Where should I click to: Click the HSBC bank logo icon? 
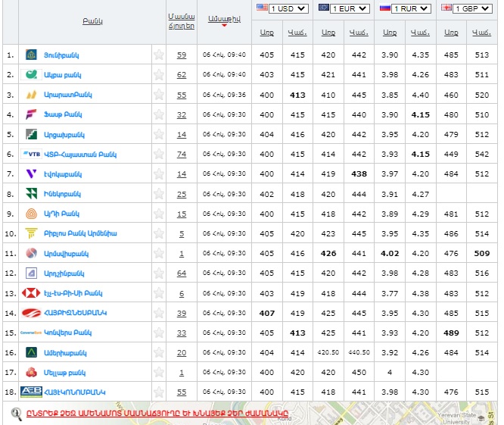coord(31,293)
